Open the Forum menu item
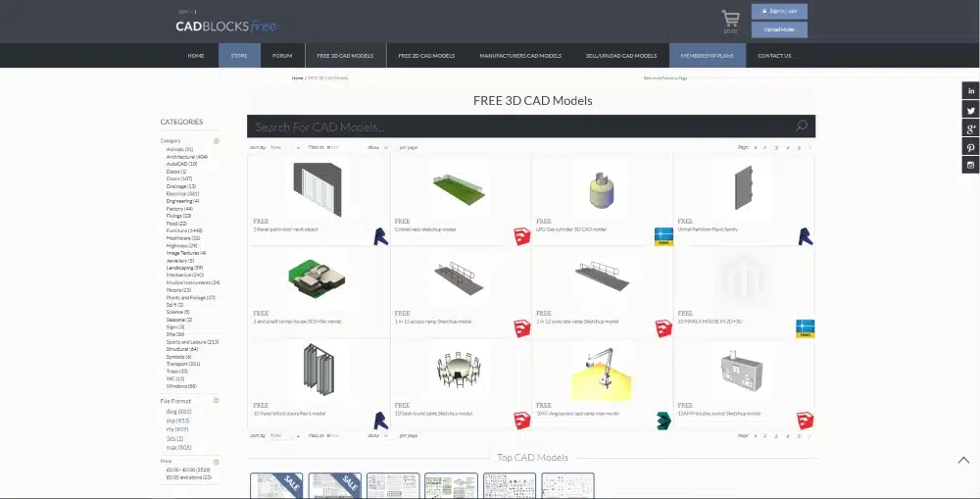Image resolution: width=980 pixels, height=499 pixels. coord(282,56)
